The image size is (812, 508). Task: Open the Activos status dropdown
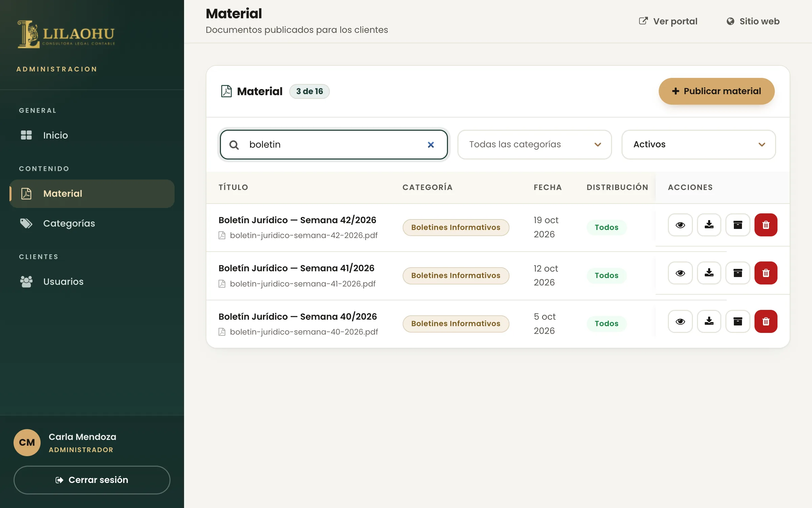[699, 145]
